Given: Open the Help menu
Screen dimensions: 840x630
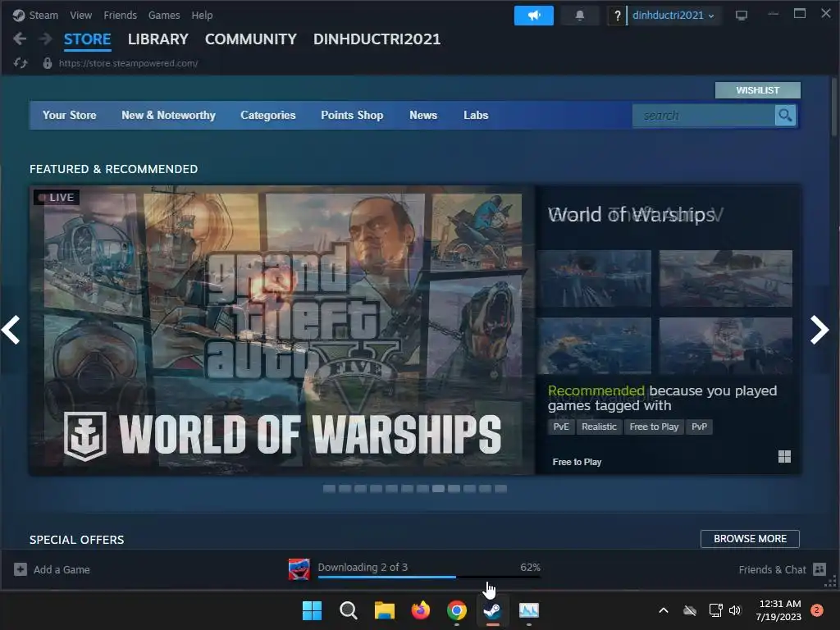Looking at the screenshot, I should point(202,16).
